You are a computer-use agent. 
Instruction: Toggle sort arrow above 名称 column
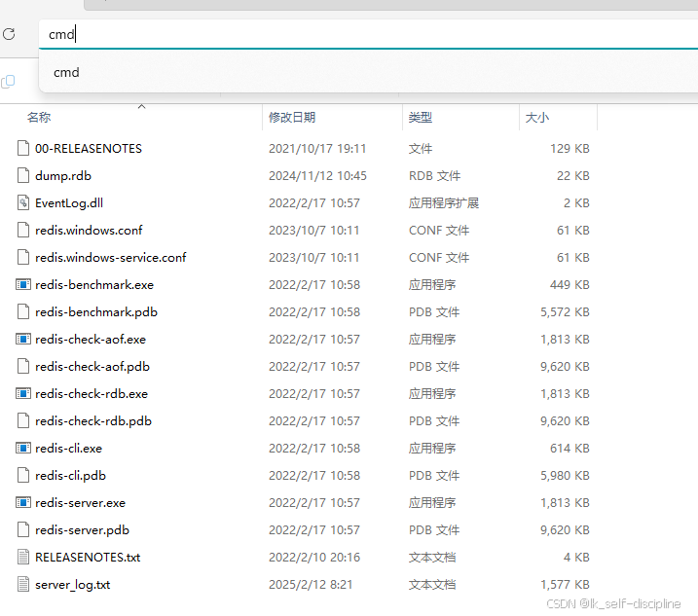pos(141,106)
